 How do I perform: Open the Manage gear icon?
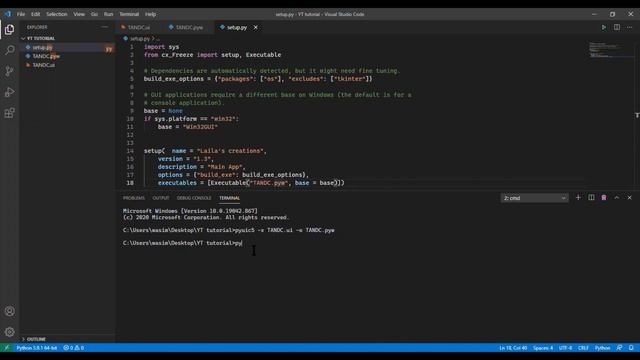[9, 332]
